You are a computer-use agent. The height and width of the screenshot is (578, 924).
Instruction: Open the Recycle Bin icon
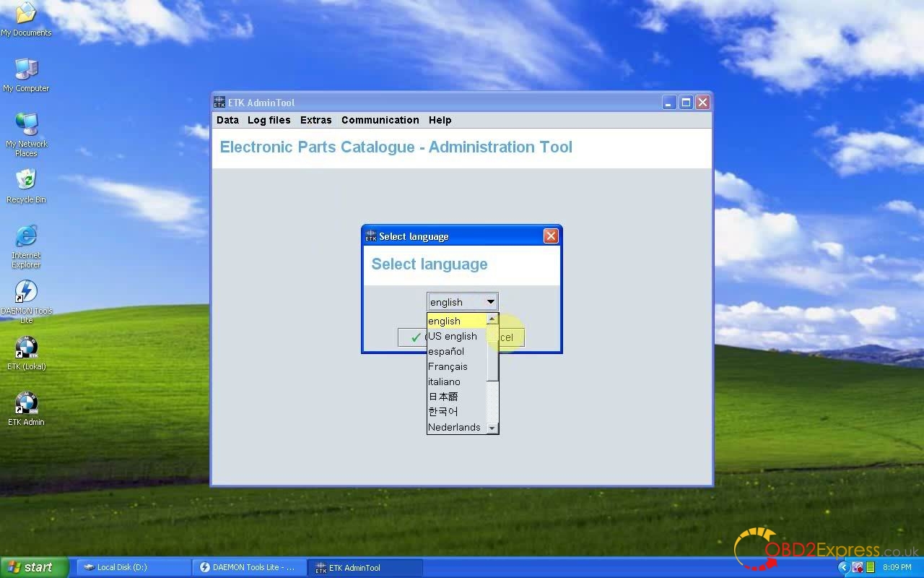(x=26, y=181)
